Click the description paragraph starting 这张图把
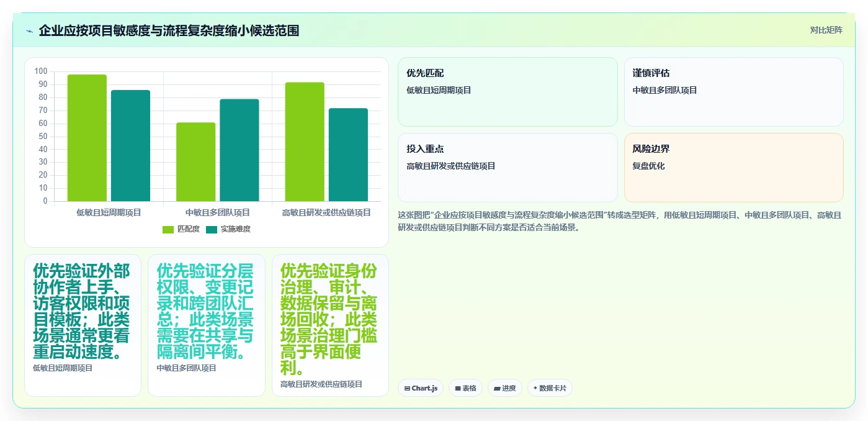This screenshot has width=868, height=421. click(x=620, y=221)
